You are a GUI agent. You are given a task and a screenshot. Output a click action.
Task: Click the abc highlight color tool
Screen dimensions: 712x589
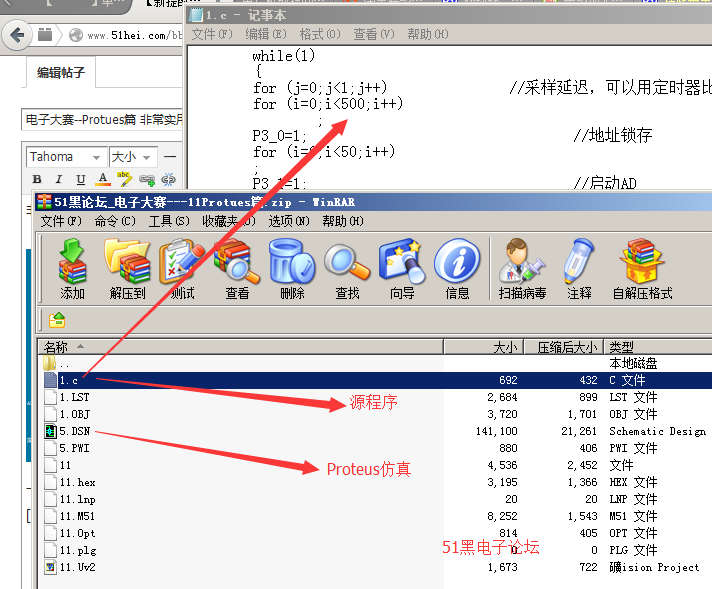(124, 179)
